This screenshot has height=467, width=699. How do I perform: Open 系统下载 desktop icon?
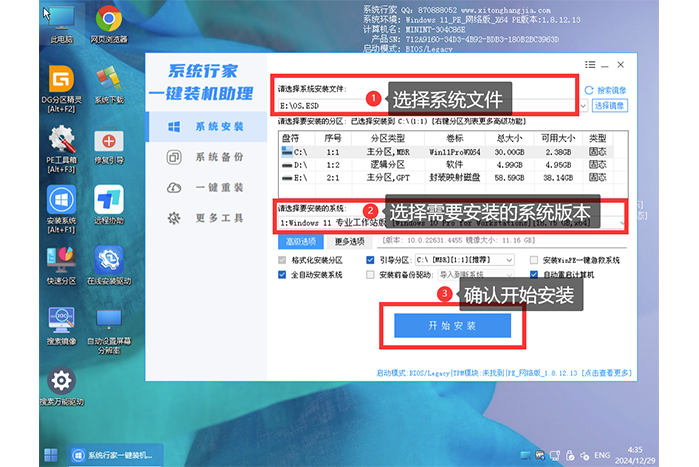109,85
